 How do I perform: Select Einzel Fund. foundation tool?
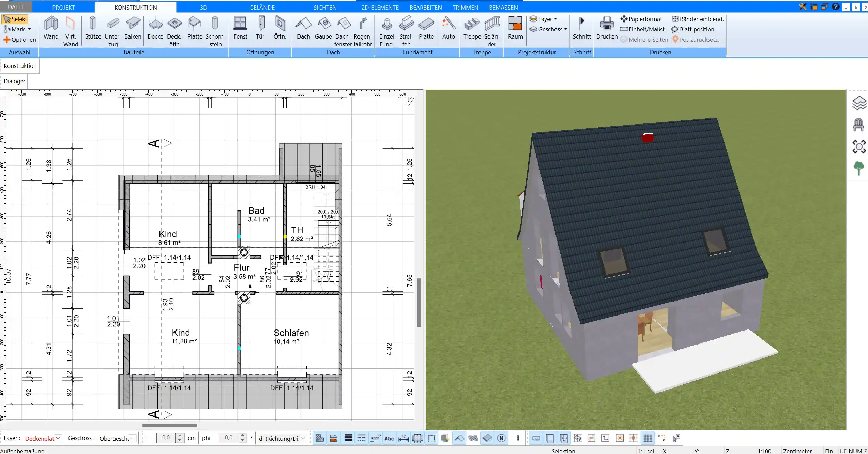click(x=386, y=31)
